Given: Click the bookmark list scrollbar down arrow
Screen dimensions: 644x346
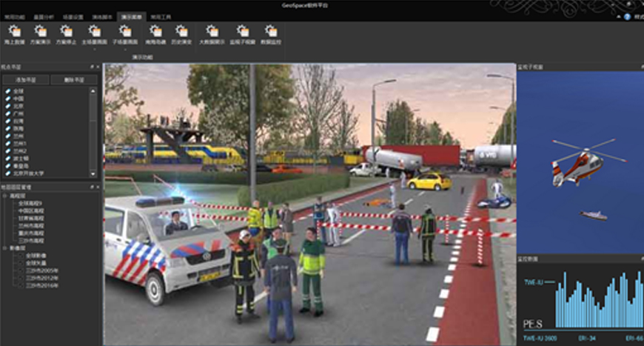Looking at the screenshot, I should 93,173.
